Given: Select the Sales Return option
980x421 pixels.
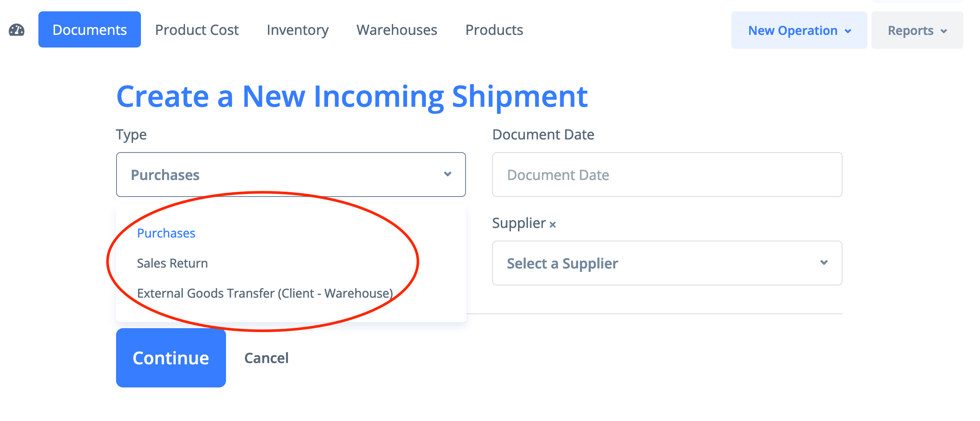Looking at the screenshot, I should click(172, 263).
